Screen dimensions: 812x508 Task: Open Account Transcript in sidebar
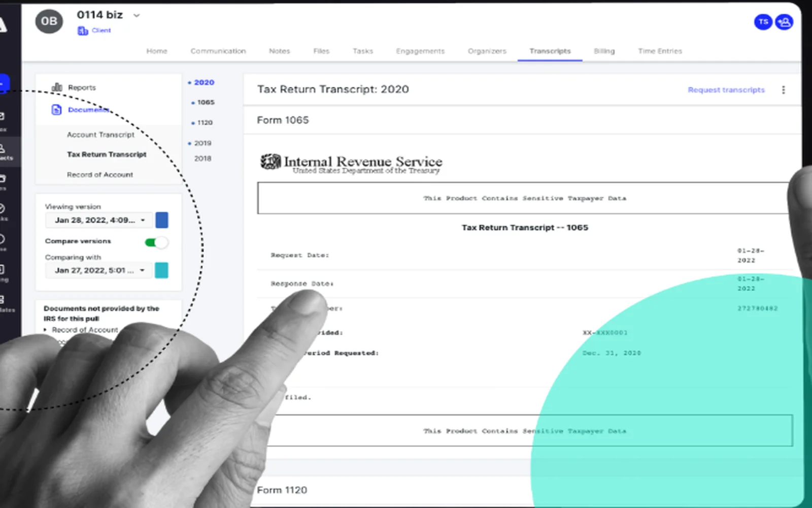pos(100,135)
